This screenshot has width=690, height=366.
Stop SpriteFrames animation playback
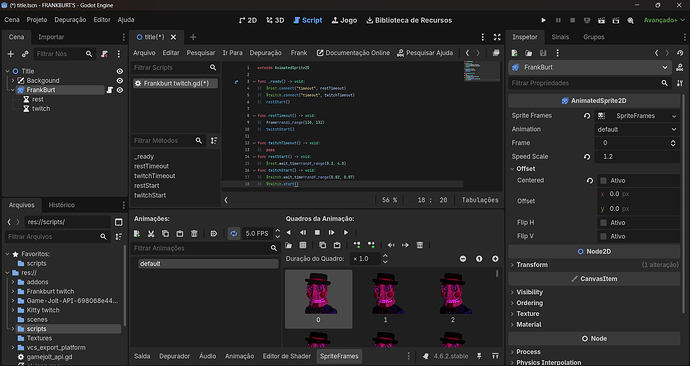317,232
